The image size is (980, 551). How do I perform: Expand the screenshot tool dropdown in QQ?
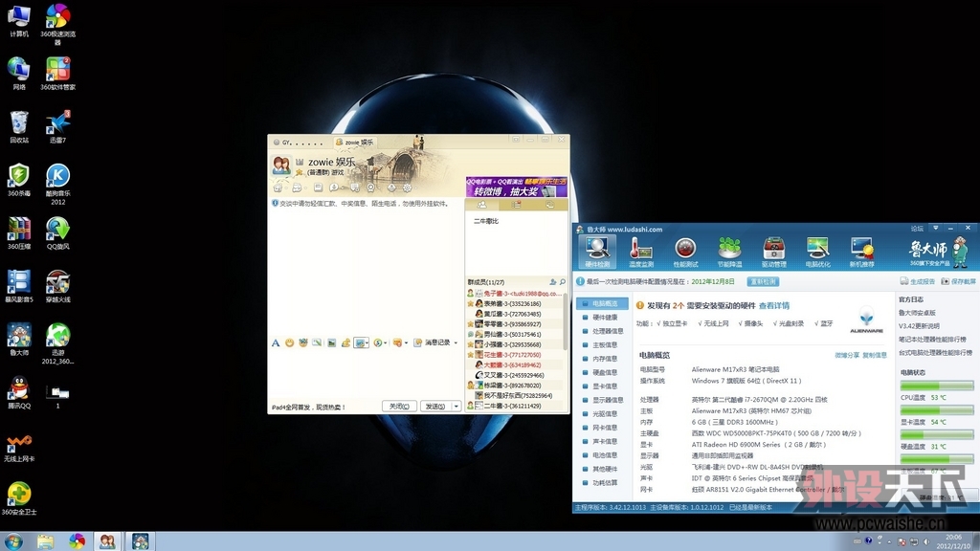coord(367,342)
